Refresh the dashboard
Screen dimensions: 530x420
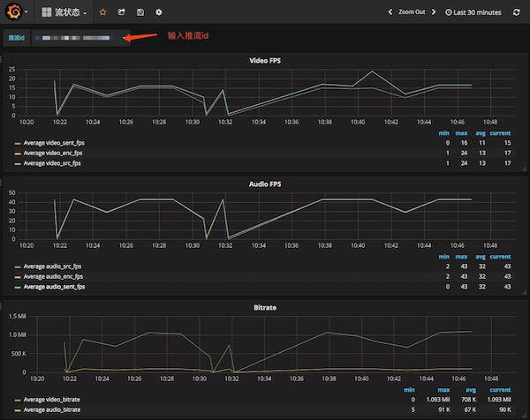tap(516, 12)
